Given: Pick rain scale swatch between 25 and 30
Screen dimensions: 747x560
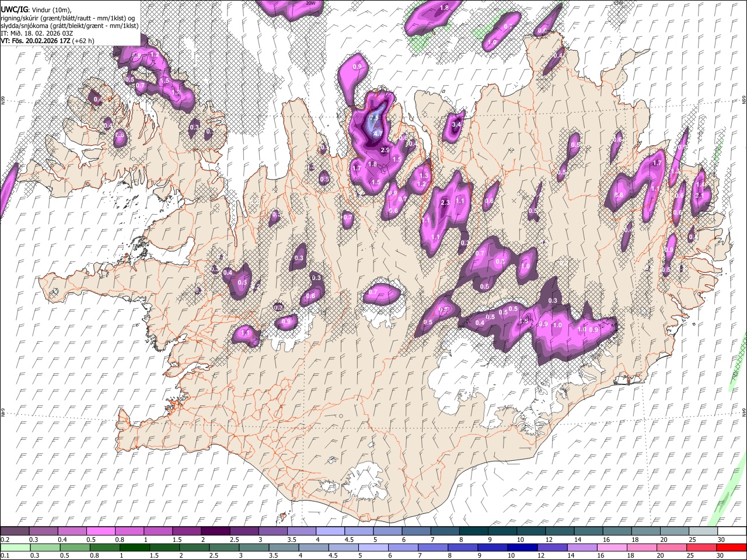Looking at the screenshot, I should [x=700, y=548].
